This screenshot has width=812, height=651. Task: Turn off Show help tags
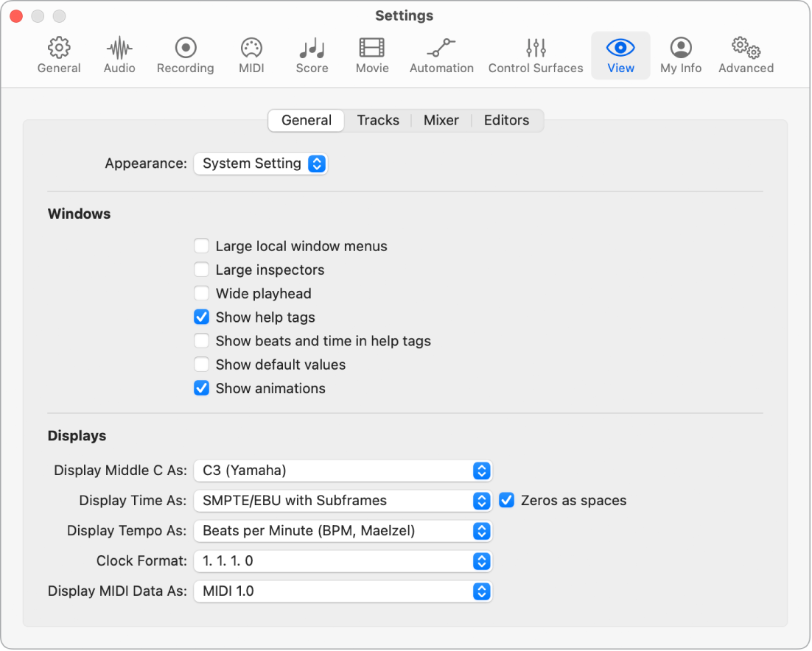coord(201,317)
